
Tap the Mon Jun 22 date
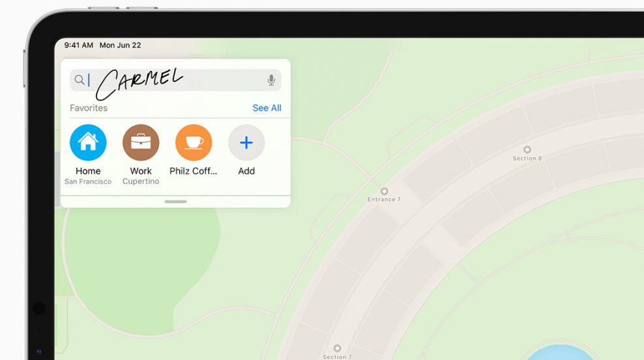pyautogui.click(x=121, y=45)
